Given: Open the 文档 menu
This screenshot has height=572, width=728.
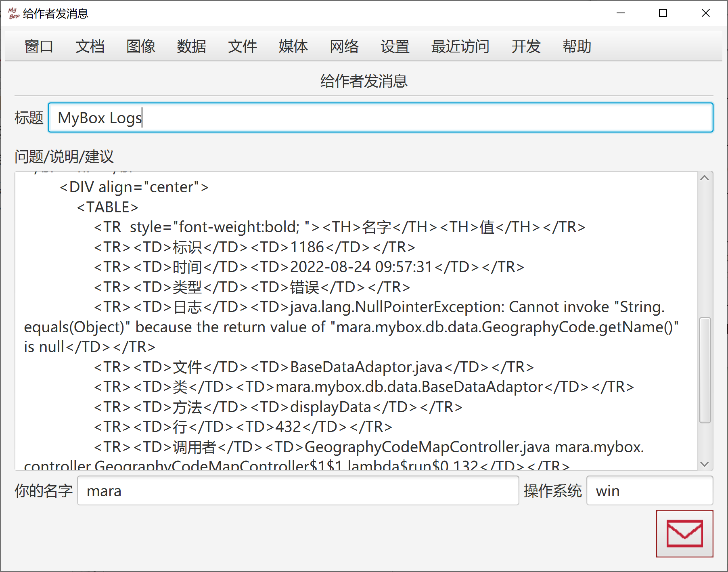Looking at the screenshot, I should (x=90, y=46).
